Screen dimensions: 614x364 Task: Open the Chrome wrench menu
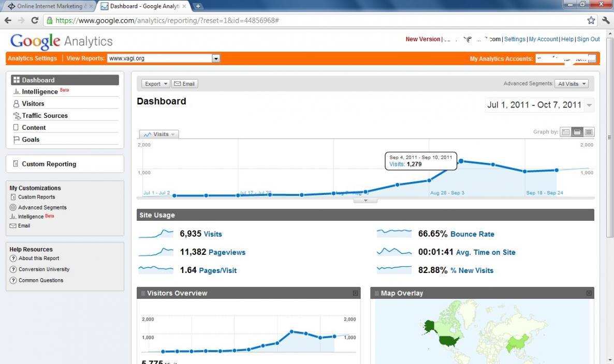(606, 20)
